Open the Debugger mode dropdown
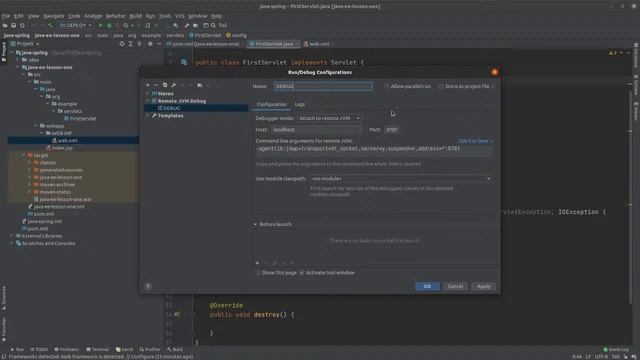The width and height of the screenshot is (640, 360). click(x=329, y=118)
